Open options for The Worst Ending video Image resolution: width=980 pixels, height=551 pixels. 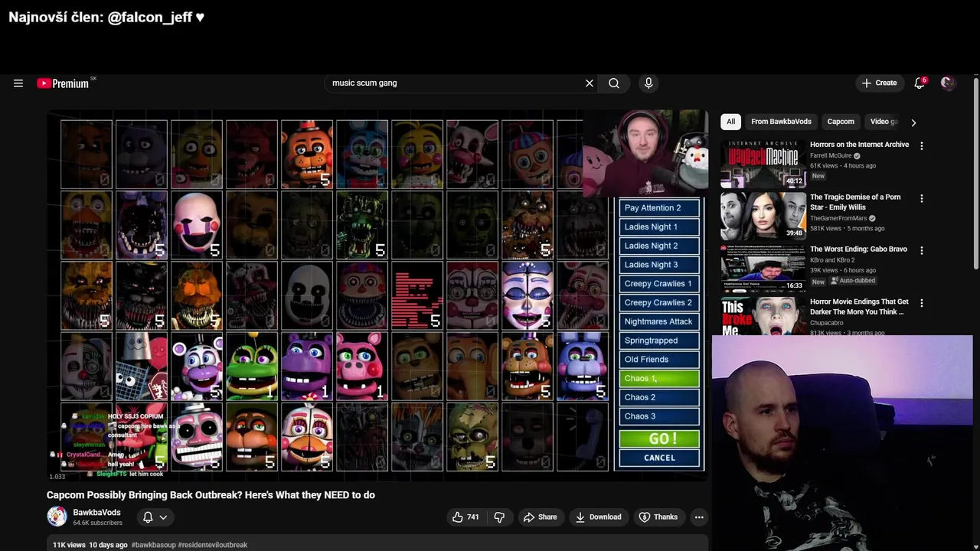(x=922, y=250)
